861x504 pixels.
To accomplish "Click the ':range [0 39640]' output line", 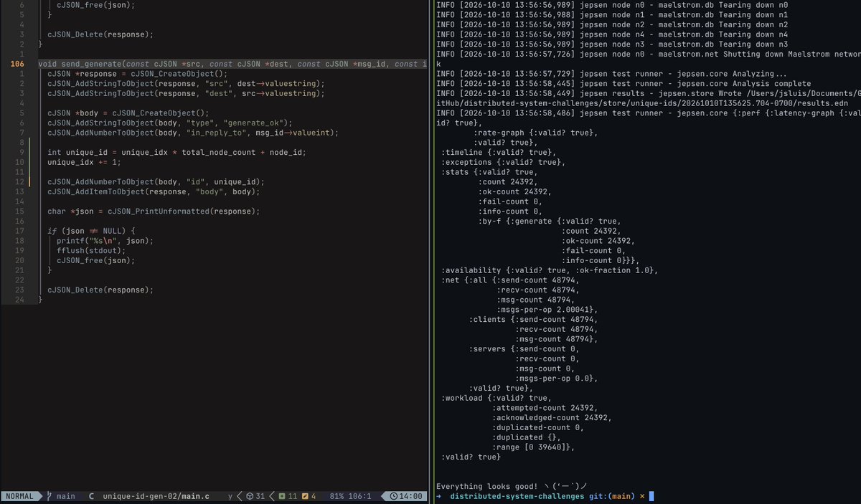I will 534,447.
